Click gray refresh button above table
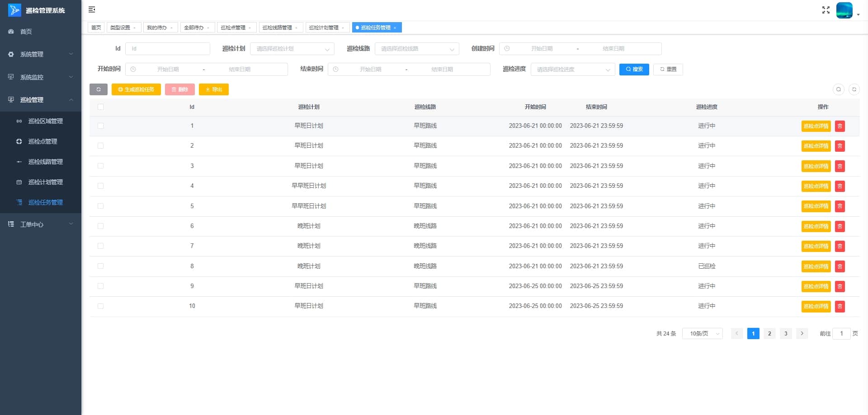 pyautogui.click(x=99, y=89)
